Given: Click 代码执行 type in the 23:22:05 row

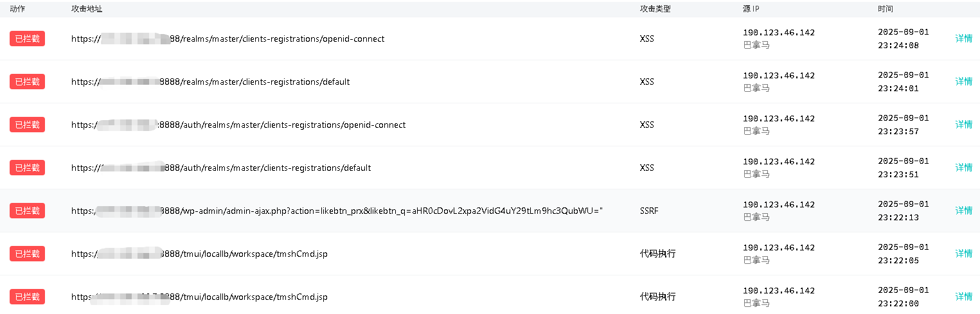Looking at the screenshot, I should [x=657, y=254].
